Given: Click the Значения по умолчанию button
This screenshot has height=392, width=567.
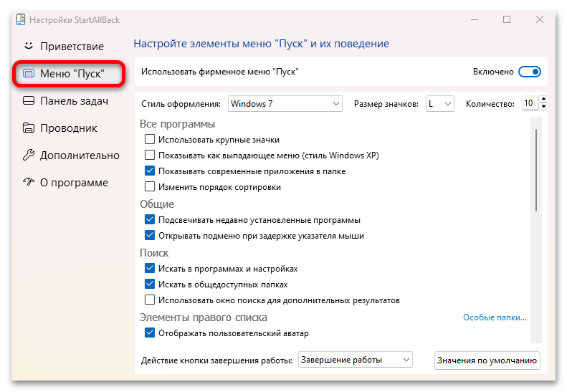Looking at the screenshot, I should (x=487, y=360).
